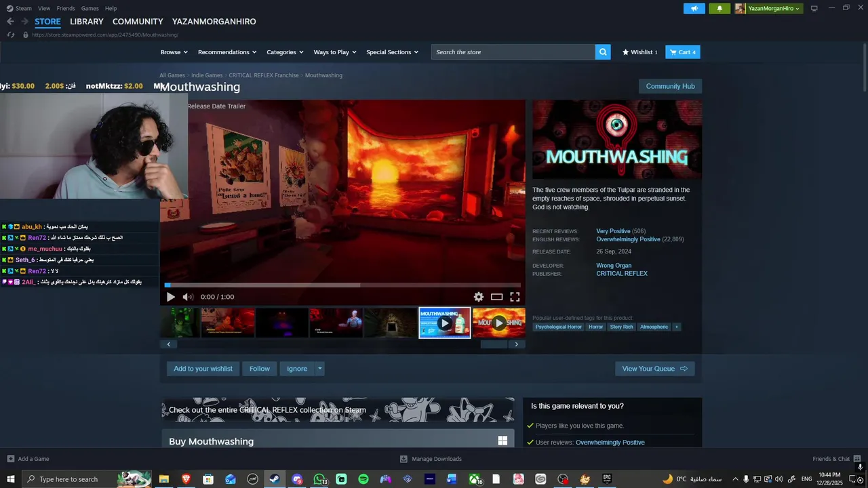Click Add to your wishlist
This screenshot has width=868, height=488.
(x=203, y=369)
